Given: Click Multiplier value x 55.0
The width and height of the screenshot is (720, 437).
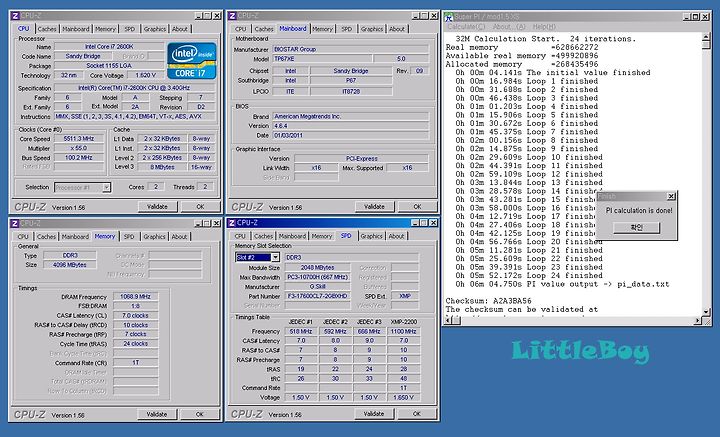Looking at the screenshot, I should pos(79,148).
